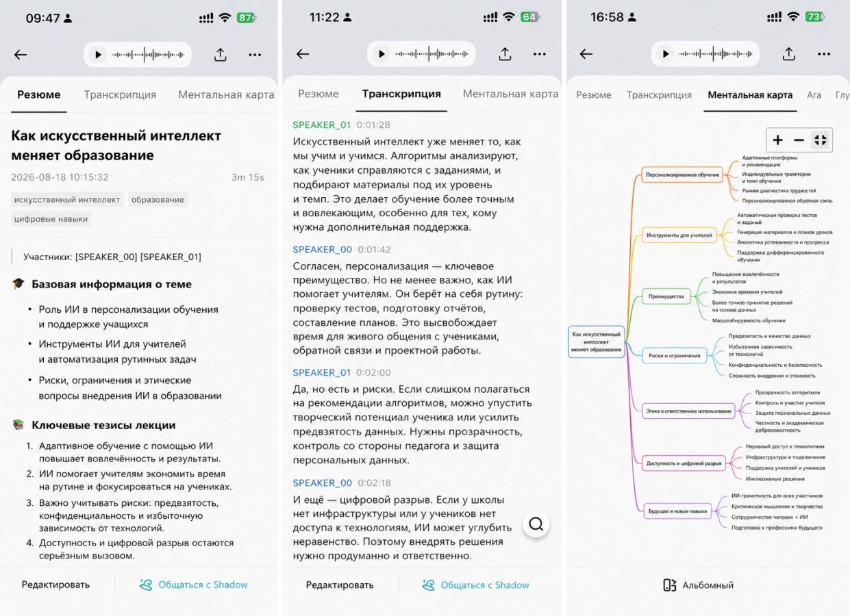Open three-dots menu on the right screen
The width and height of the screenshot is (850, 616).
point(824,54)
